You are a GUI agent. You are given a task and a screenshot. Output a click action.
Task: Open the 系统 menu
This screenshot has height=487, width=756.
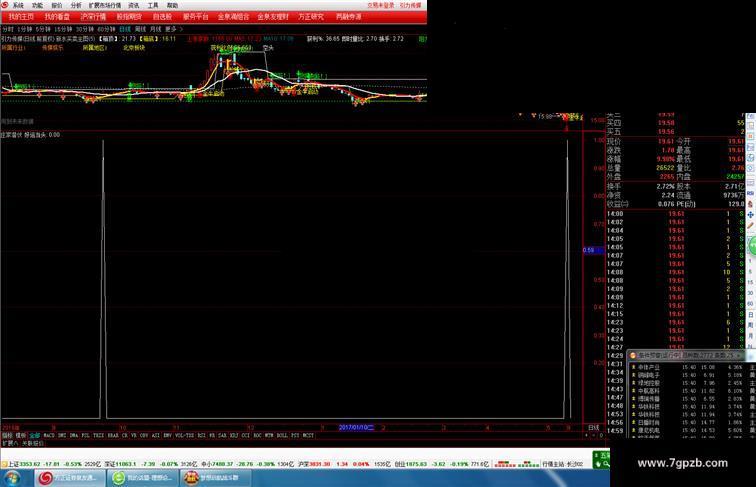click(18, 5)
